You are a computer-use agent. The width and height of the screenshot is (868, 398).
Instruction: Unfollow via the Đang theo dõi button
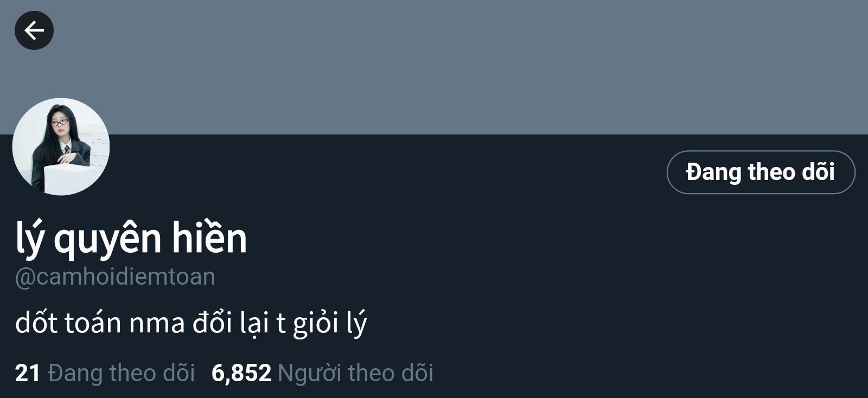(761, 172)
